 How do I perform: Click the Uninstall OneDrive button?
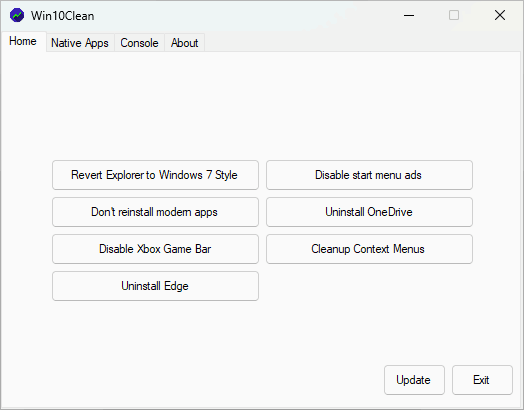coord(369,212)
